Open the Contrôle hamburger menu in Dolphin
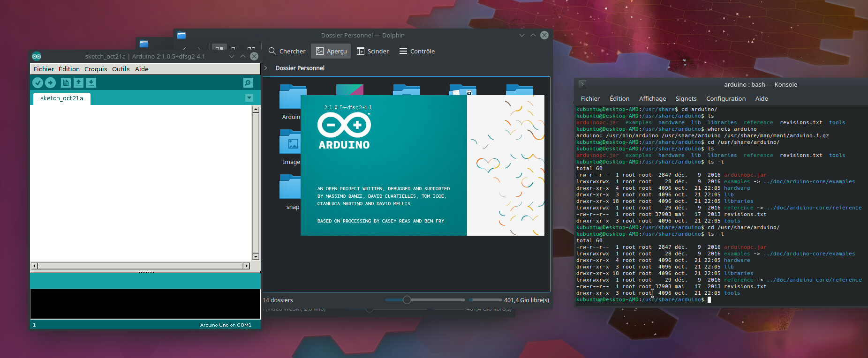 point(417,51)
